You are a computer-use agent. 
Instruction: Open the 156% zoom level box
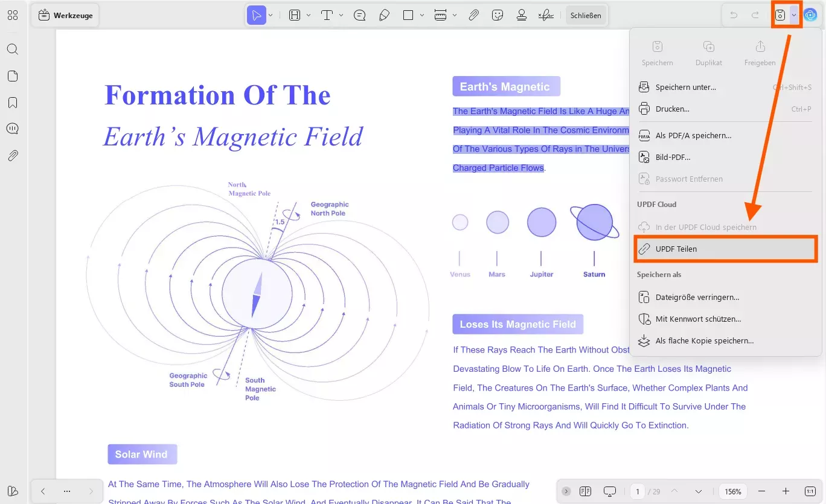tap(733, 491)
